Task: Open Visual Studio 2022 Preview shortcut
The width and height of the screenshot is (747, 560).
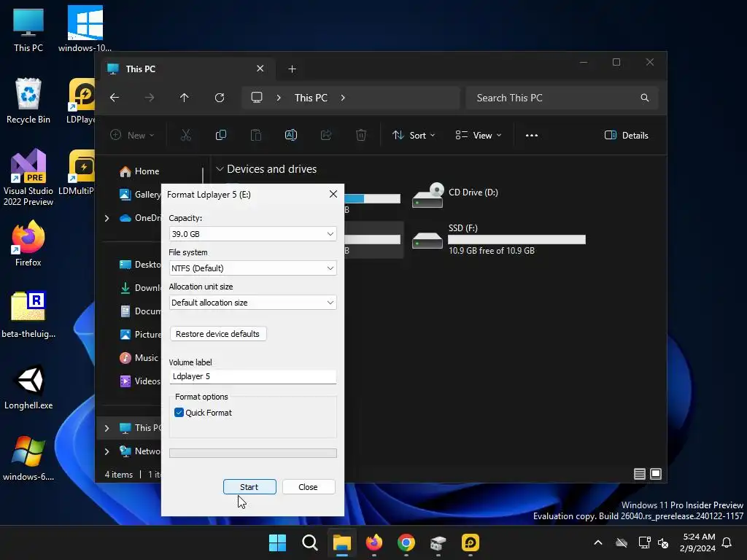Action: [28, 177]
